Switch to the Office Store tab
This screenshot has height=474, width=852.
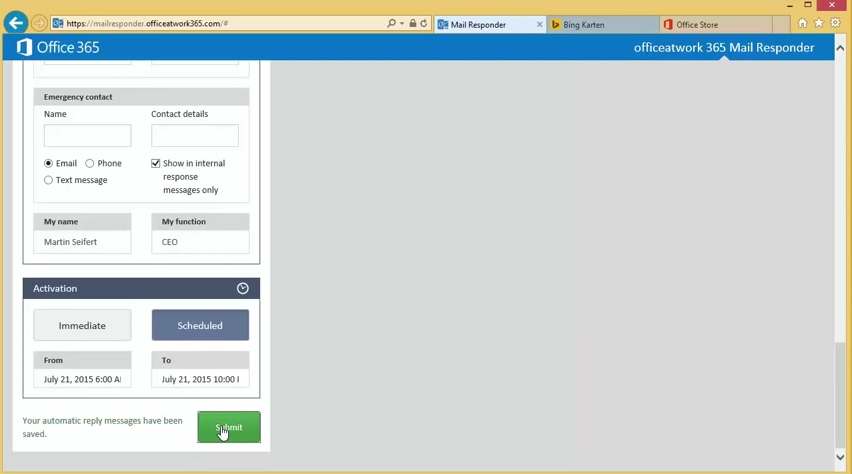coord(715,24)
